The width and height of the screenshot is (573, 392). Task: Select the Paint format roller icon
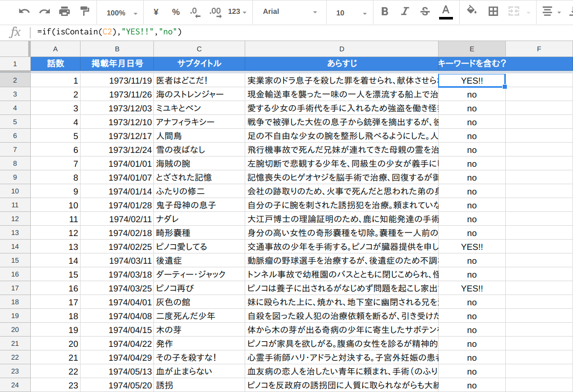click(85, 11)
